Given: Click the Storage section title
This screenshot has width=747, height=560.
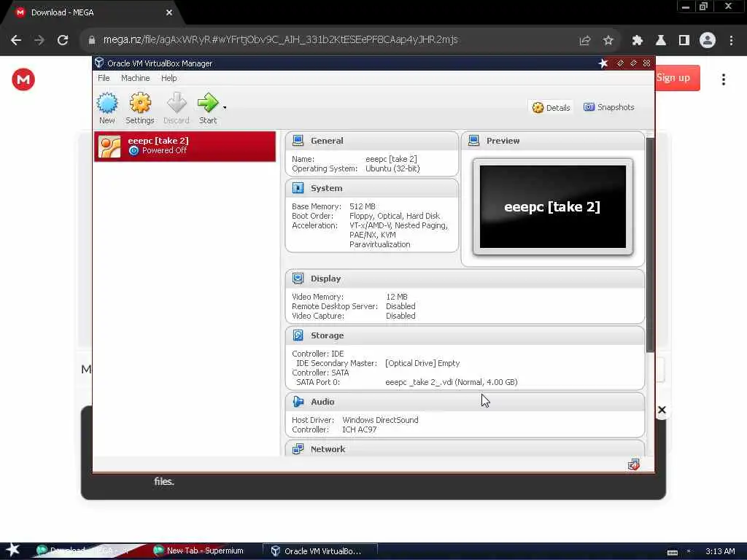Looking at the screenshot, I should [x=328, y=335].
